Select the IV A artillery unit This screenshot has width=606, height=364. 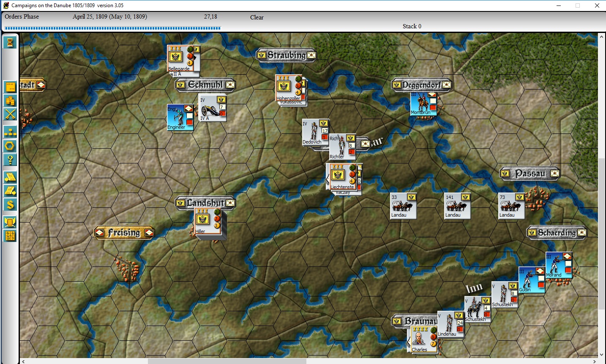[x=213, y=108]
